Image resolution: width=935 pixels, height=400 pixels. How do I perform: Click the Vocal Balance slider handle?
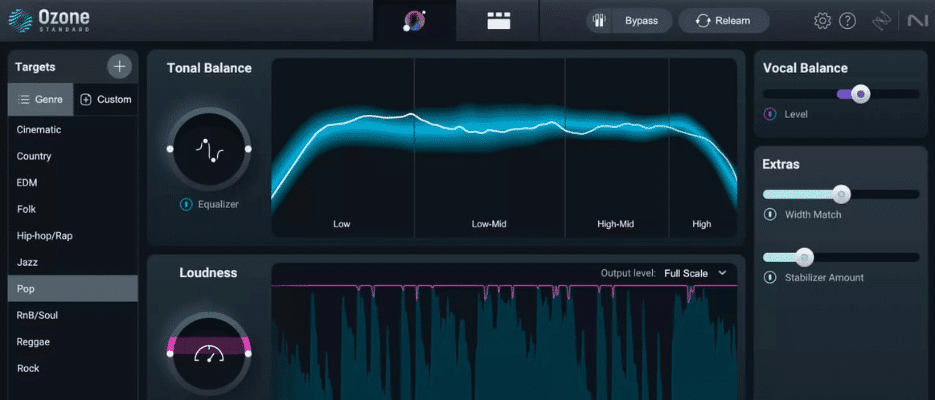[860, 94]
